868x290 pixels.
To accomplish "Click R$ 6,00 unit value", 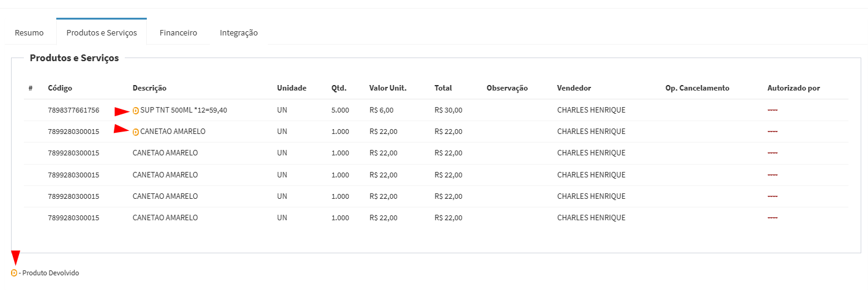I will [382, 111].
